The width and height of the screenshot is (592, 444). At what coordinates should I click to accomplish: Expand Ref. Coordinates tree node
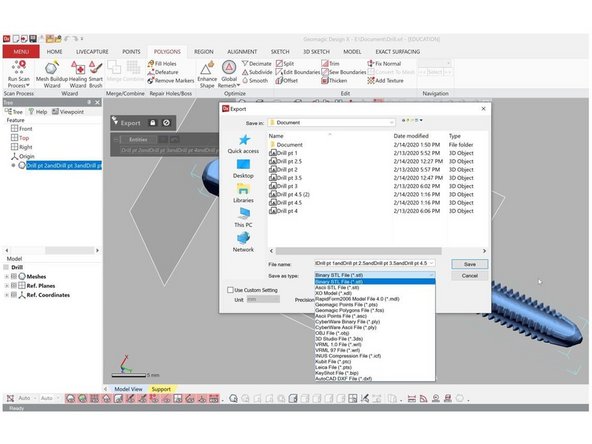click(6, 295)
